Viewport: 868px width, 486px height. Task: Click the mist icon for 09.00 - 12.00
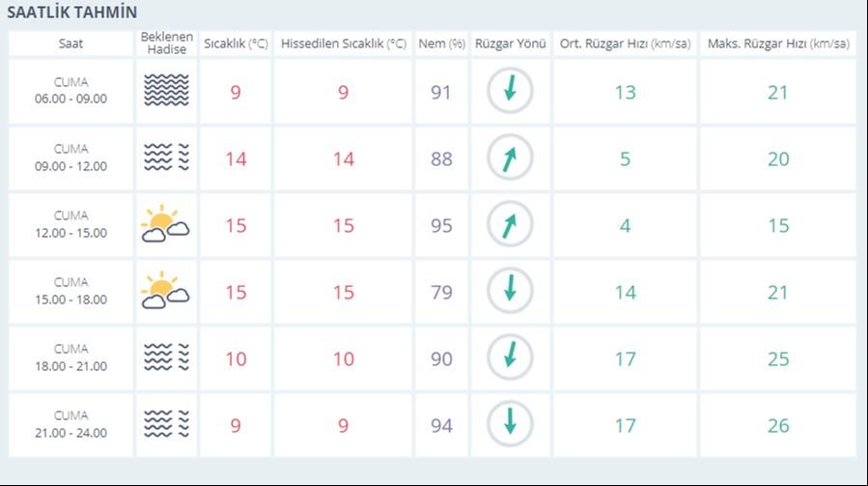pos(166,158)
